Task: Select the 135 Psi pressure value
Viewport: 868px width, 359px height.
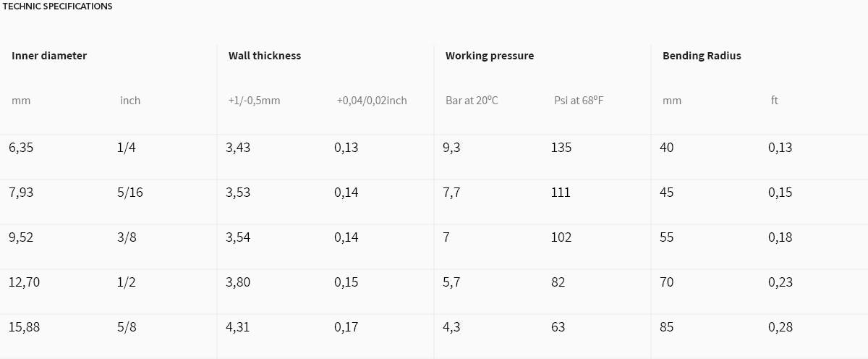Action: 561,148
